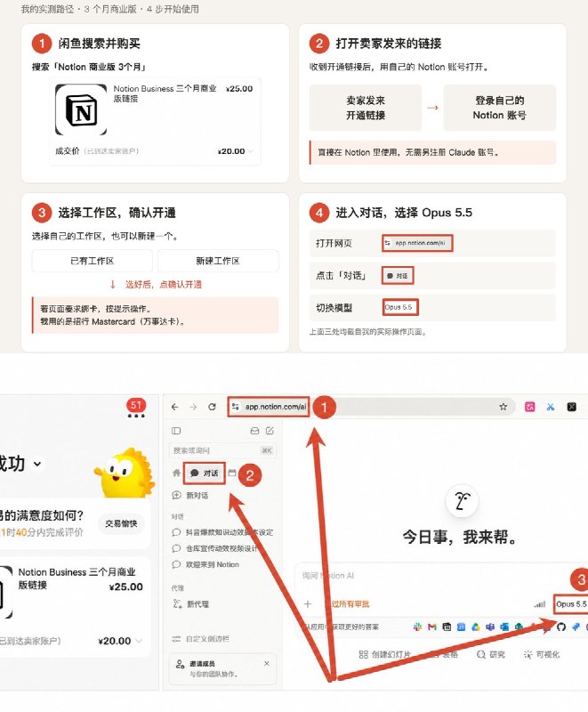Screen dimensions: 588x712
Task: Expand ¥20.00 chevron in step 1 card
Action: [x=251, y=151]
